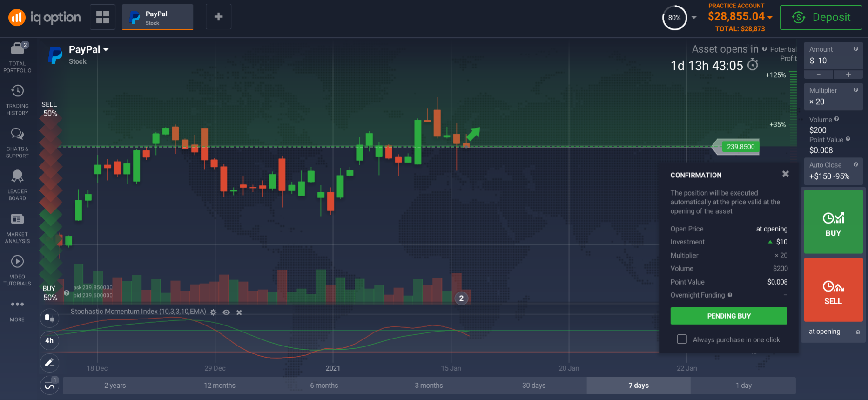Remove the Stochastic Momentum Index indicator

click(239, 312)
